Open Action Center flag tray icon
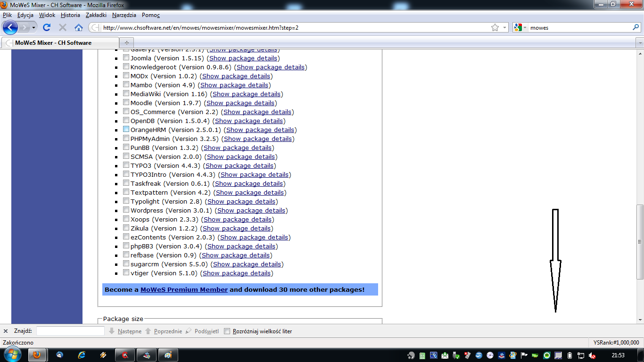The image size is (644, 362). pos(524,355)
